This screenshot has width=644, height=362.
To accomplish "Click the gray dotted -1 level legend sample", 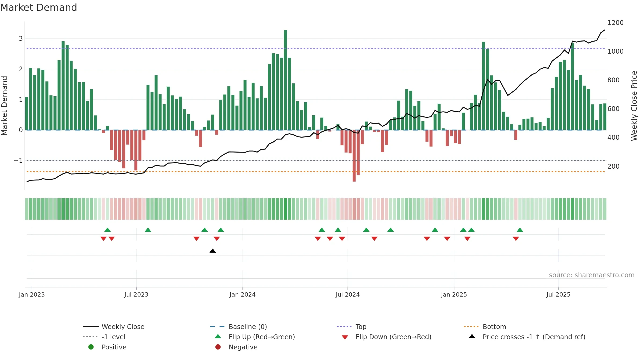I will coord(90,337).
